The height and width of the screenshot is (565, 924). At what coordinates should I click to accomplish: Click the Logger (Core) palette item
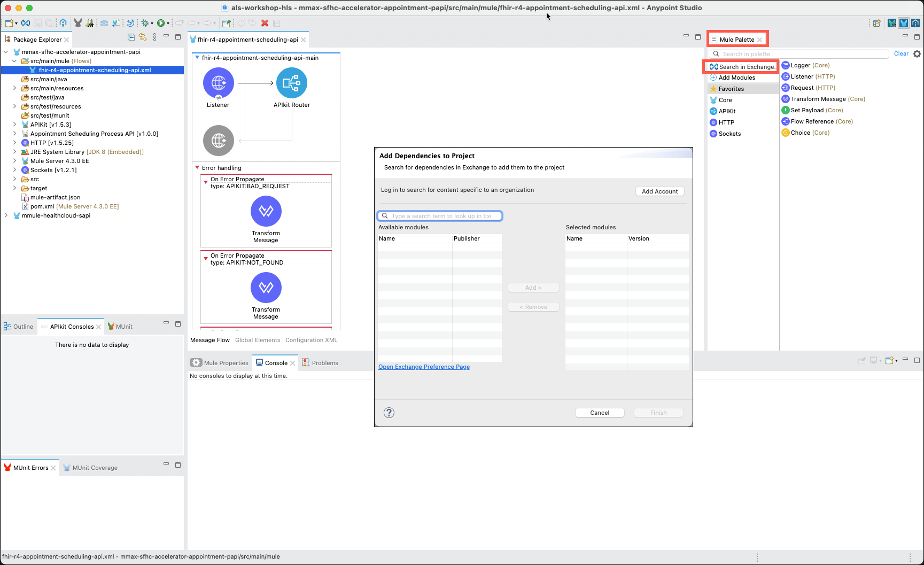(806, 65)
